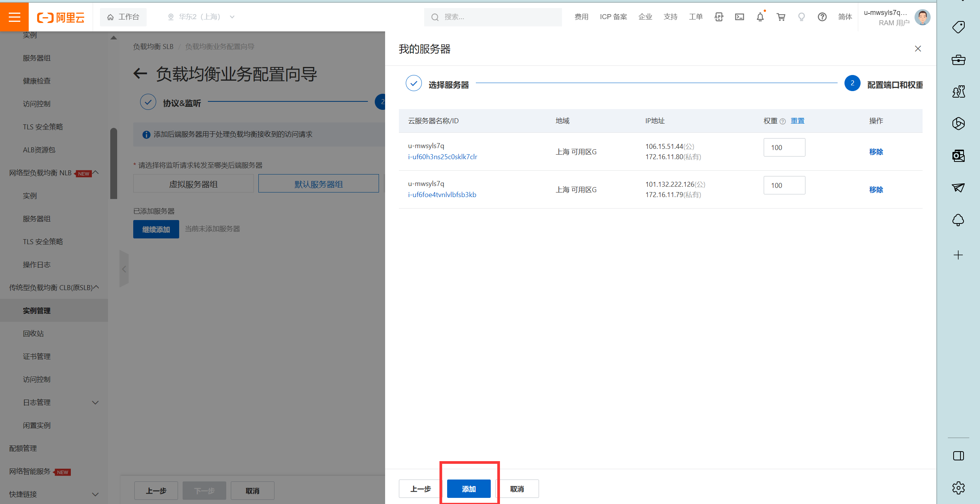
Task: Remove server i-uf6foe4tvnlvlbfsb3kb
Action: (x=876, y=189)
